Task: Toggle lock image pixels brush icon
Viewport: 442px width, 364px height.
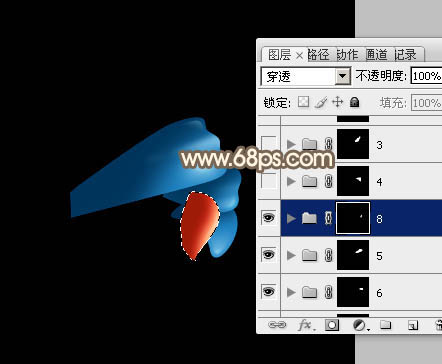Action: pyautogui.click(x=321, y=102)
